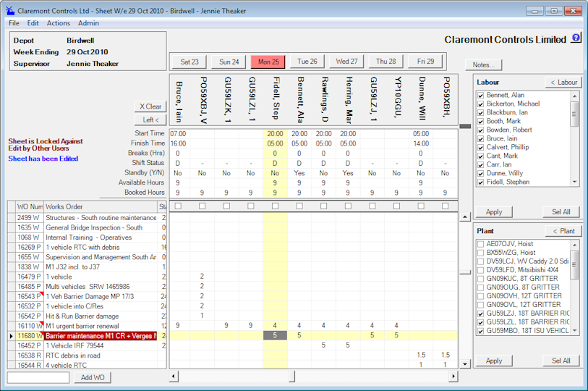Viewport: 588px width, 391px height.
Task: Click up arrow in Plant list scrollbar
Action: point(575,243)
